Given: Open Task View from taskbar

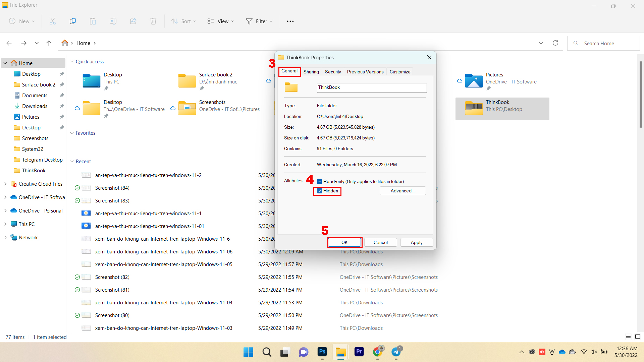Looking at the screenshot, I should coord(285,352).
